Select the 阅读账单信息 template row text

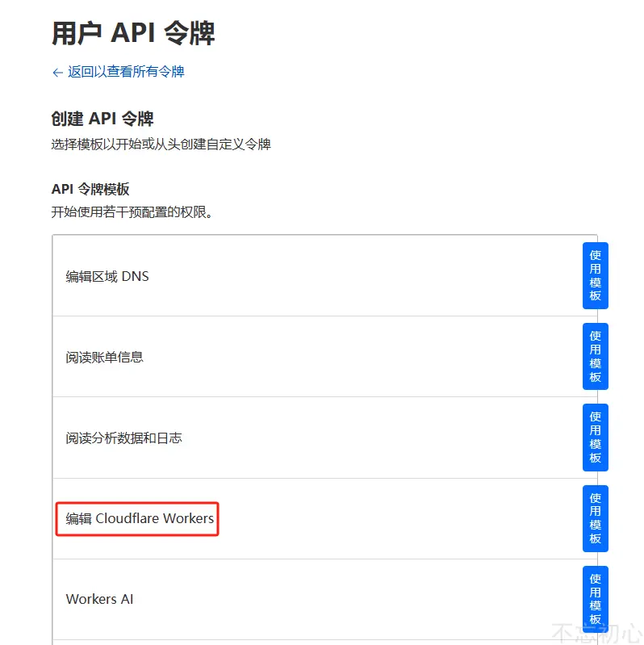click(x=104, y=357)
